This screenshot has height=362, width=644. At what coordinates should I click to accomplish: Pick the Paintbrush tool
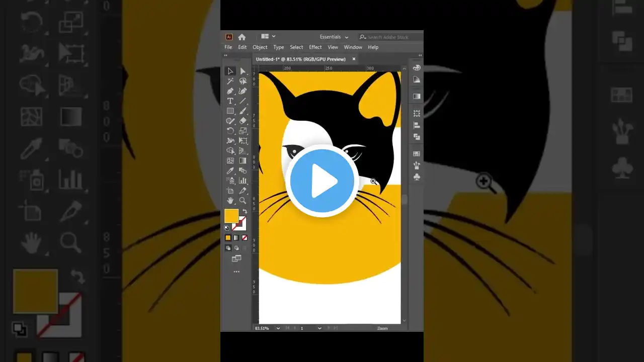point(243,111)
